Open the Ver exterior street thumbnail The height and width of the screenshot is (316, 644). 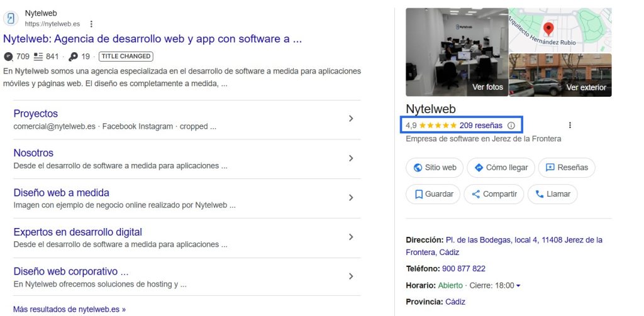click(560, 75)
